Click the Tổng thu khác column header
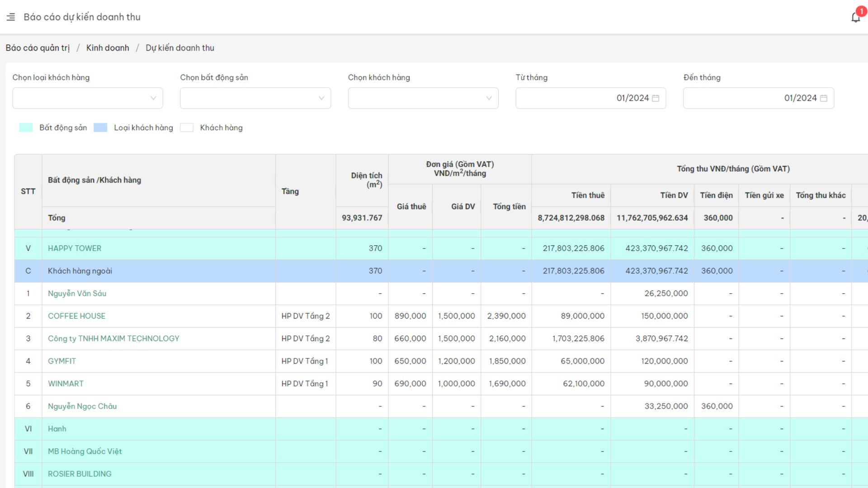Screen dimensions: 868x488 [821, 195]
